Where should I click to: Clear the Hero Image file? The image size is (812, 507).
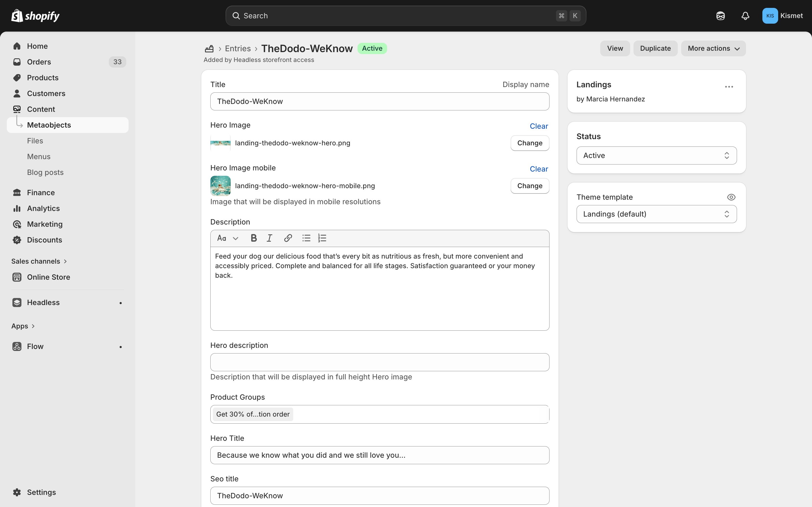(539, 126)
